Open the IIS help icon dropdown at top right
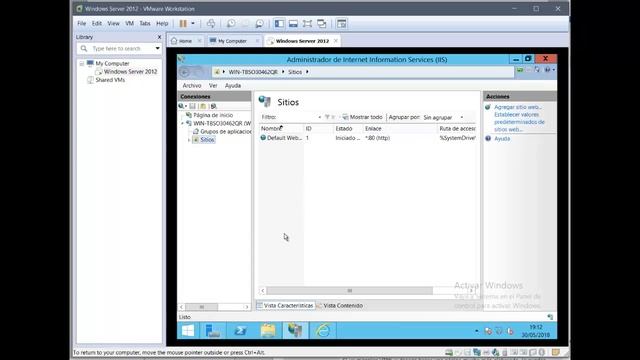The image size is (640, 360). click(x=549, y=70)
